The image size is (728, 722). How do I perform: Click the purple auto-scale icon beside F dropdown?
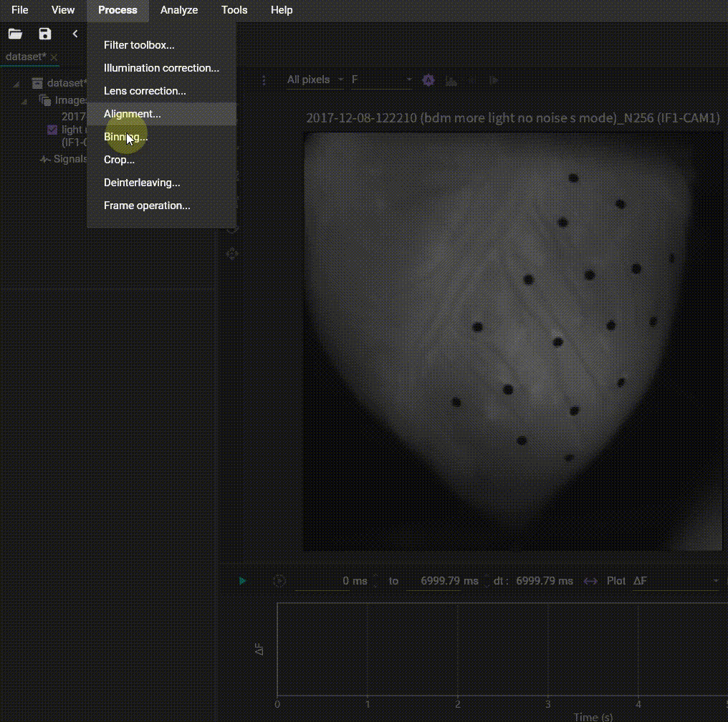(x=428, y=80)
